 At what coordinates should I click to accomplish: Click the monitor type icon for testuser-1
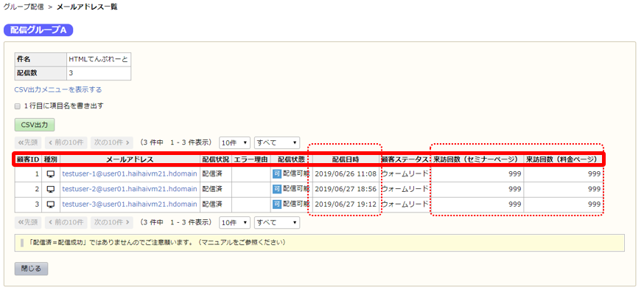[x=51, y=174]
